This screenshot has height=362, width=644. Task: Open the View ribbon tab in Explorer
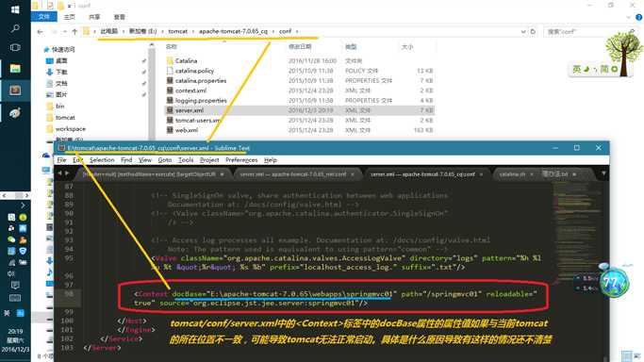120,17
